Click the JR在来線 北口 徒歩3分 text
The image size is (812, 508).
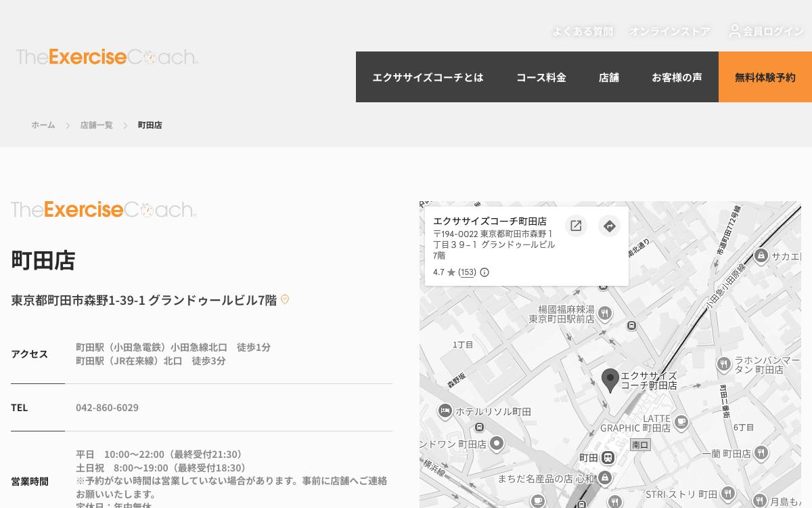151,361
